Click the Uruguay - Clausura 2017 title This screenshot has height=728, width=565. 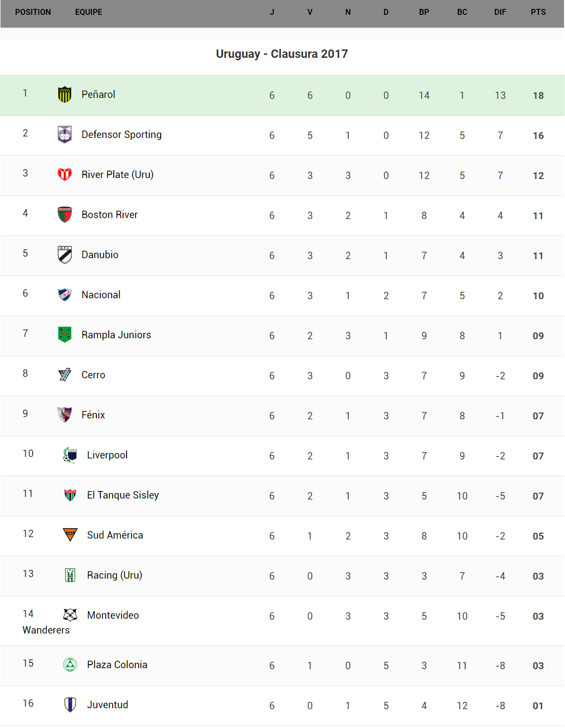pyautogui.click(x=282, y=54)
